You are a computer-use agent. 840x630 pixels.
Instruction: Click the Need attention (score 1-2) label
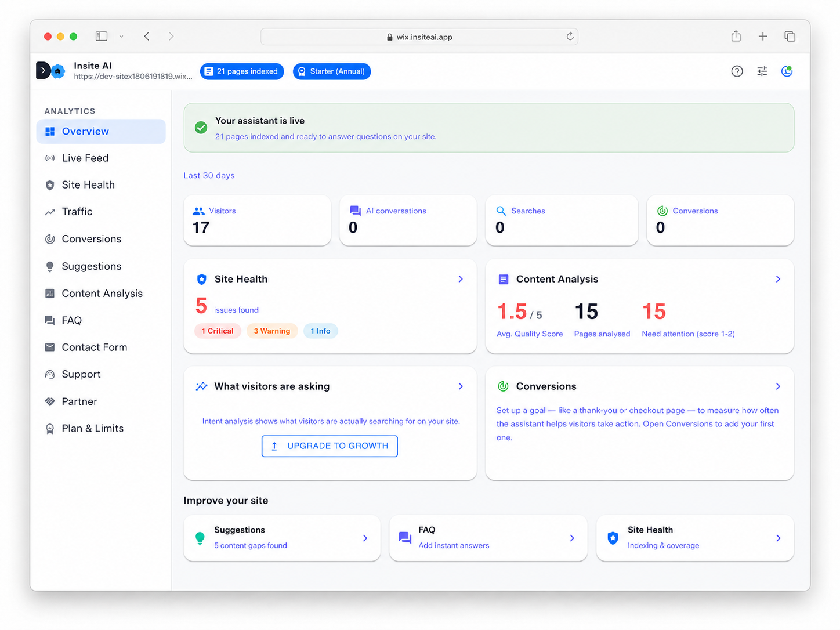click(x=688, y=334)
